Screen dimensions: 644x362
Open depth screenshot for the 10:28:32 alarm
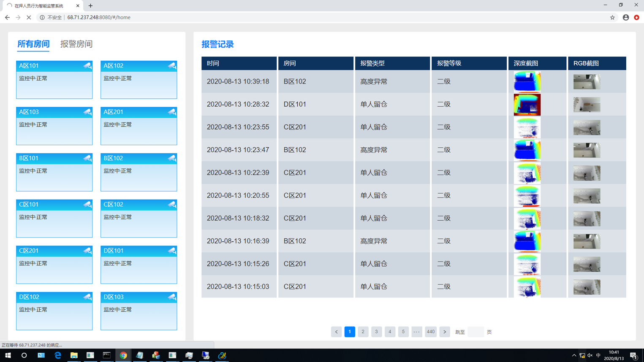point(527,105)
